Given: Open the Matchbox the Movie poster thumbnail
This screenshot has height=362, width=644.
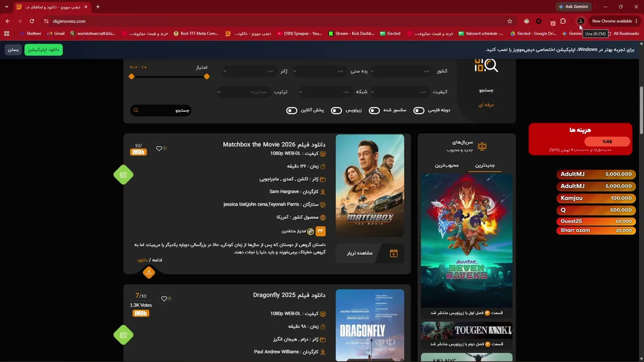Looking at the screenshot, I should (x=370, y=186).
